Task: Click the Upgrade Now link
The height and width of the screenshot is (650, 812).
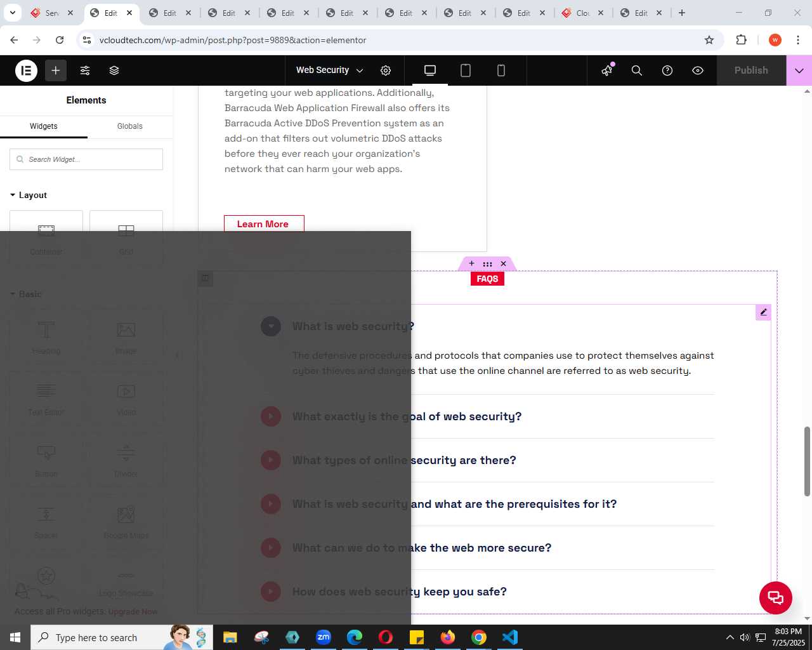Action: (133, 612)
